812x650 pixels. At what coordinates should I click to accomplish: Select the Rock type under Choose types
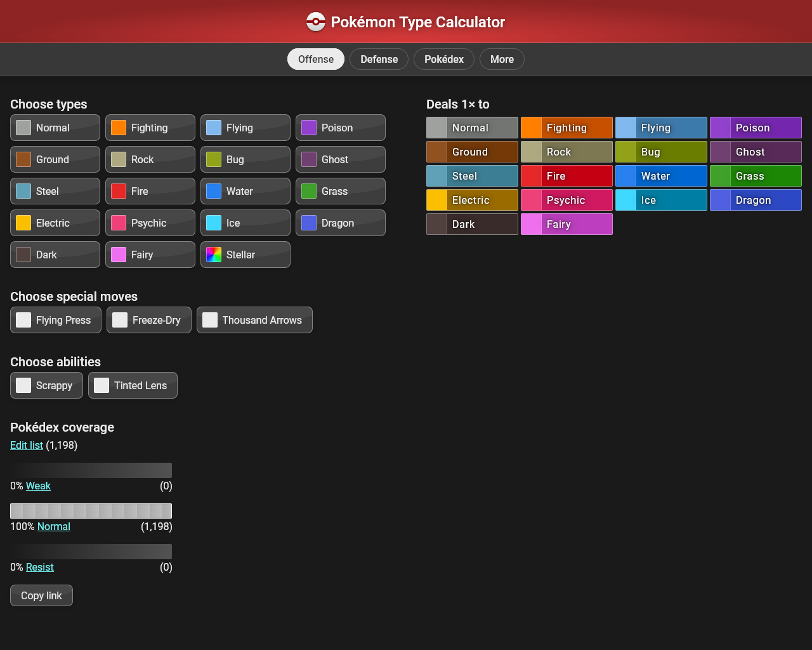[x=150, y=159]
